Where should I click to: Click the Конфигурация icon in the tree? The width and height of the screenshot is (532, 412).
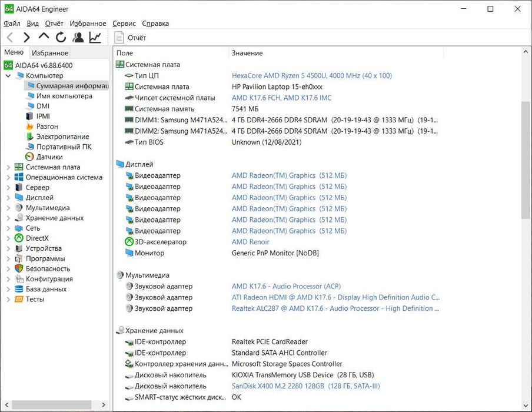[x=19, y=279]
